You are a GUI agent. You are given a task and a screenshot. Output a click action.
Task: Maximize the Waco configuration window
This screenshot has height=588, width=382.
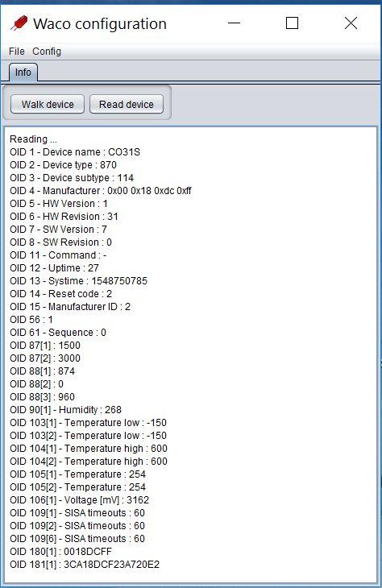click(292, 23)
